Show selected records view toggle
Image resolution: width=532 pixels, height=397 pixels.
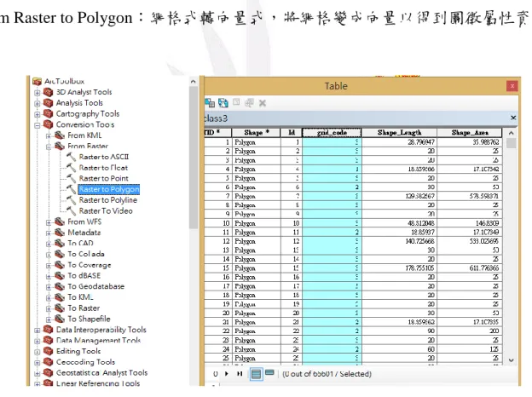[269, 373]
